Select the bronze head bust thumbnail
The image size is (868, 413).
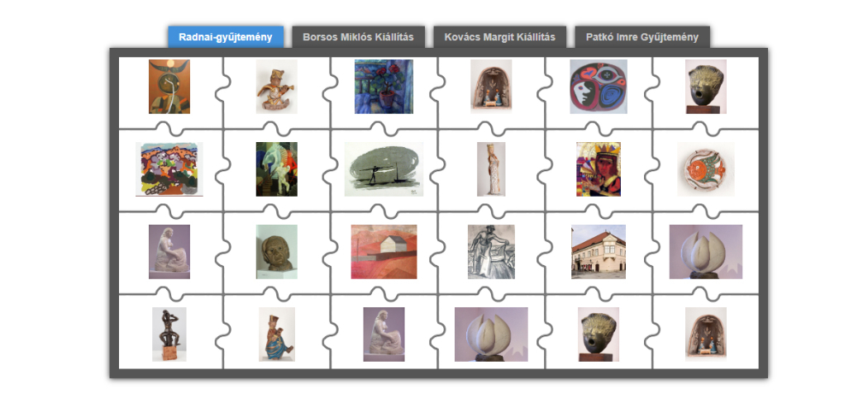(x=276, y=252)
